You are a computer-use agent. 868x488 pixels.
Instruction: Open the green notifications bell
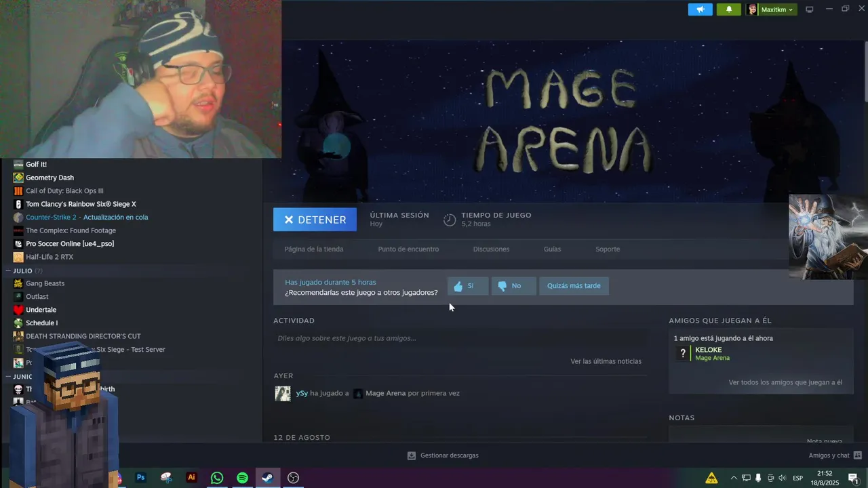pyautogui.click(x=729, y=9)
